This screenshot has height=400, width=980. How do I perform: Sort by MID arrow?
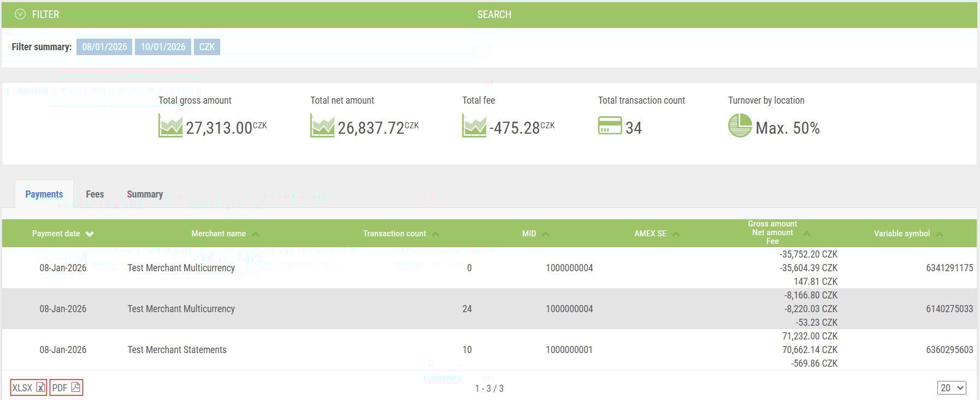point(546,234)
